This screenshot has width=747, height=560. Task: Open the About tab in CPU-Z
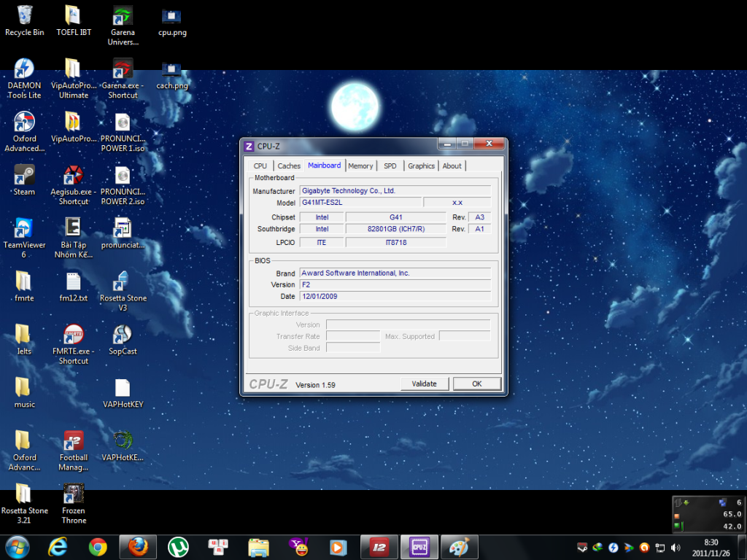(452, 166)
